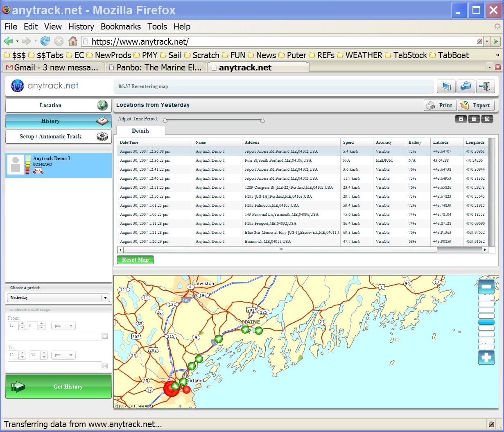This screenshot has height=432, width=504.
Task: Click the Firefox address bar URL field
Action: (278, 41)
